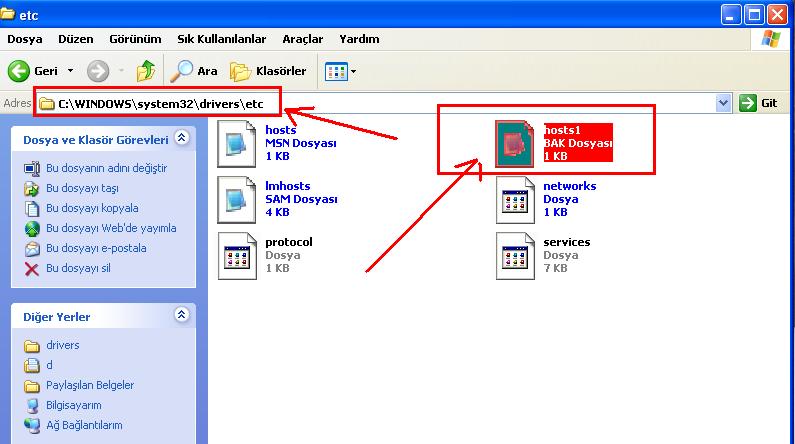The height and width of the screenshot is (444, 795).
Task: Click the Bu dosyayı sil link
Action: (x=78, y=268)
